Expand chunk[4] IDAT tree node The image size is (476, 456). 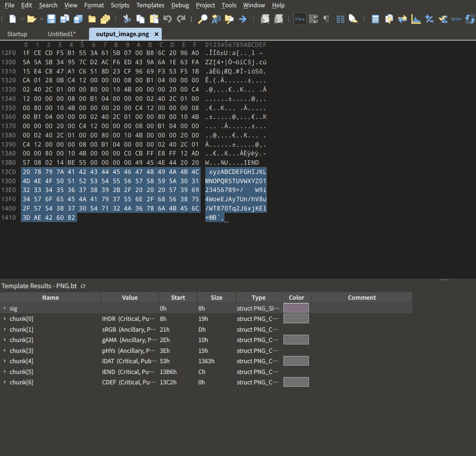click(5, 361)
